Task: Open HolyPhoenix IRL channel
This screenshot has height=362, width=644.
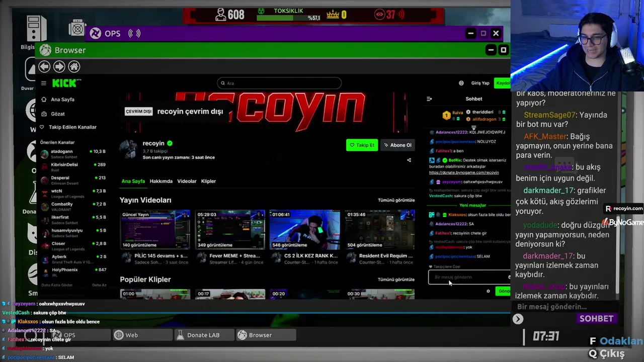Action: click(x=73, y=271)
